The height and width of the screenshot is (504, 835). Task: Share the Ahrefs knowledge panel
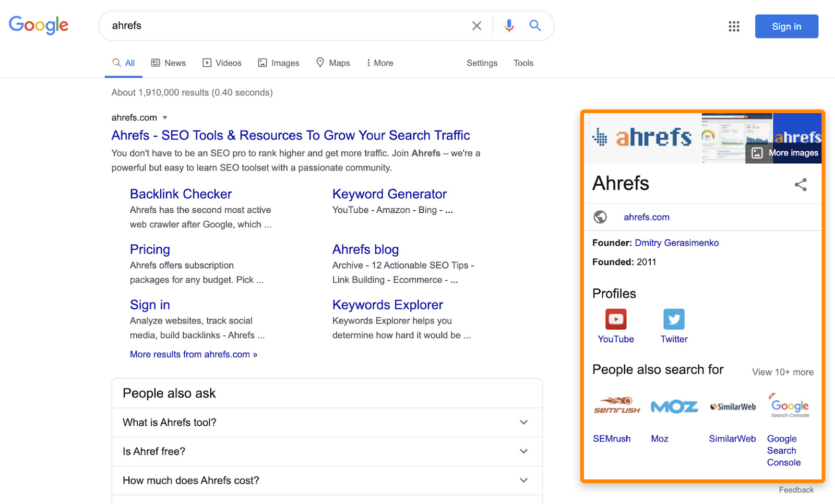[x=801, y=184]
